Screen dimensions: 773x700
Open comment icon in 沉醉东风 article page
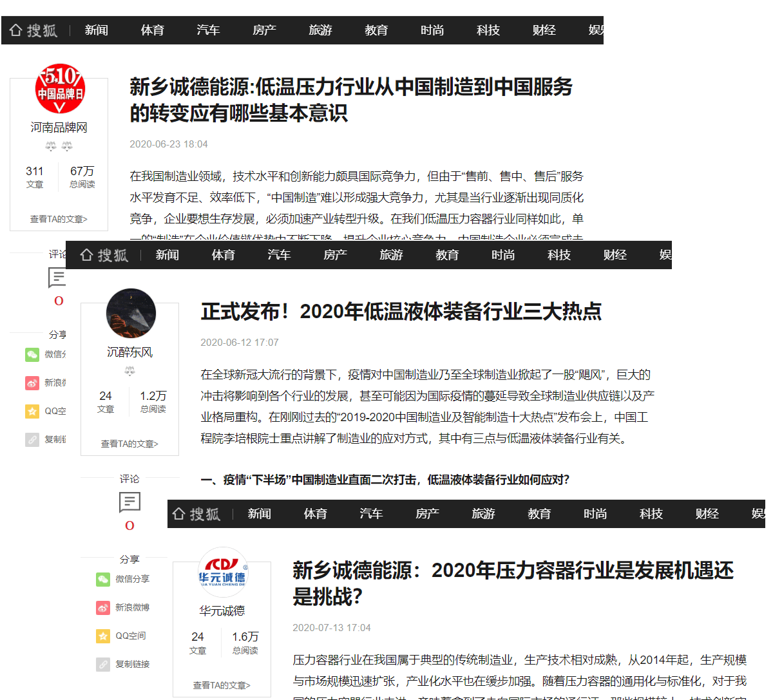[129, 502]
